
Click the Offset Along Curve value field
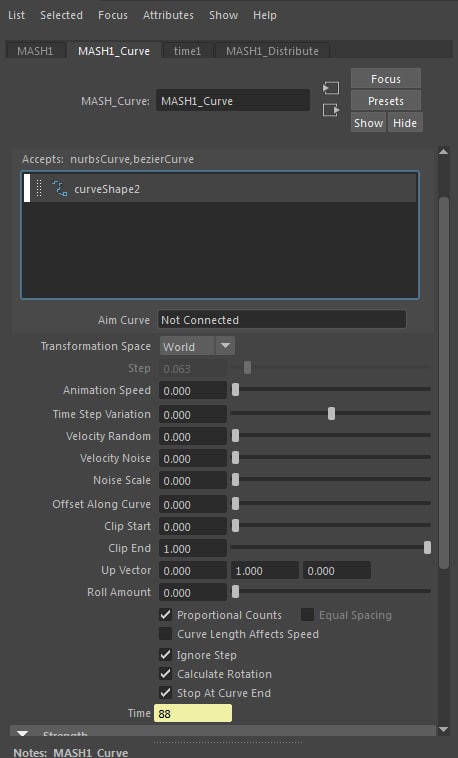pyautogui.click(x=192, y=505)
